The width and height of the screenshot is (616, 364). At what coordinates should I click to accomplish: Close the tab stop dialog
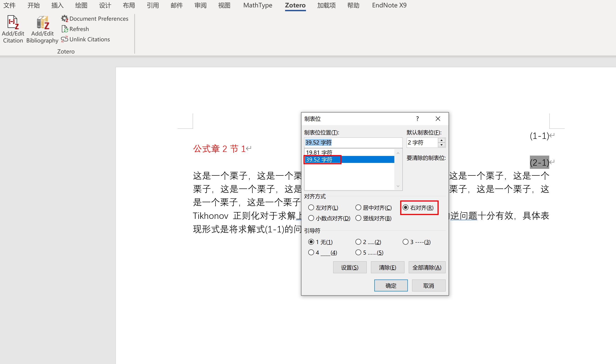click(x=438, y=119)
